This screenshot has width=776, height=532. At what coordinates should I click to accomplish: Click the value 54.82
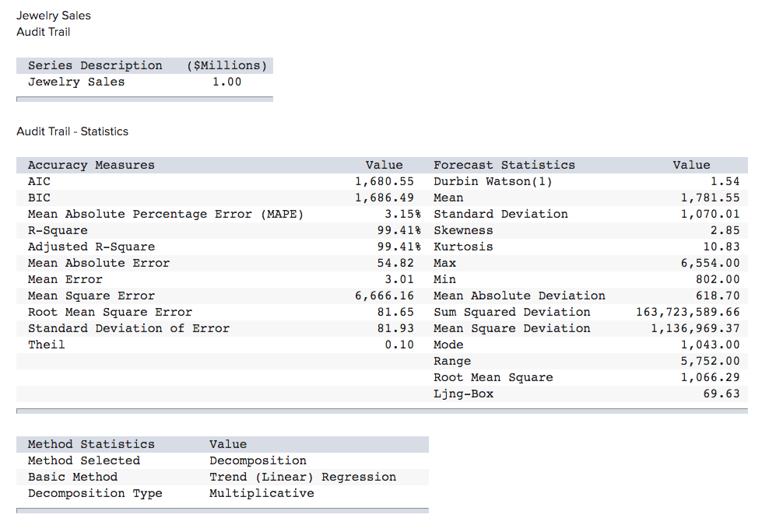tap(395, 263)
